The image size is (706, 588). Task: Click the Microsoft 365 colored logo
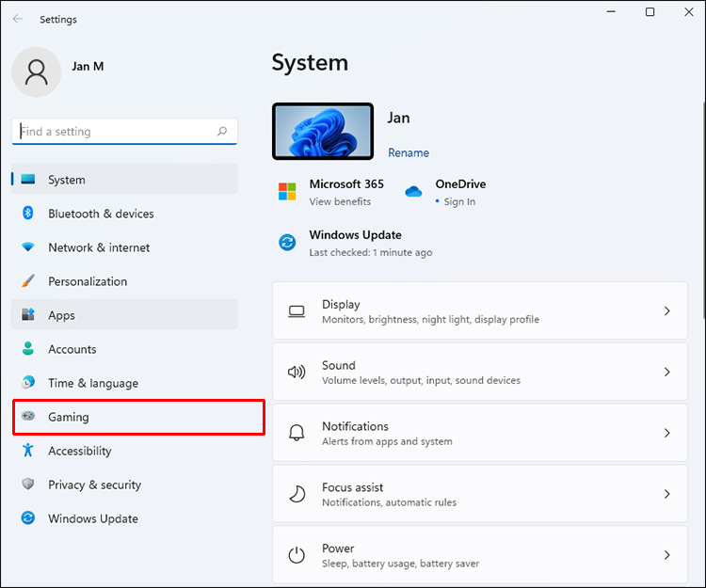point(287,192)
